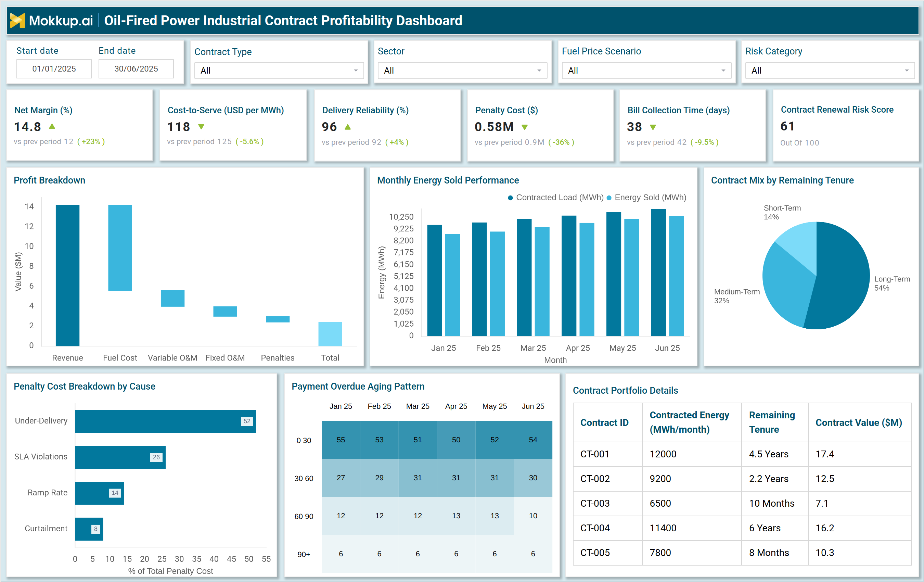The width and height of the screenshot is (924, 582).
Task: Click the Contract Renewal Risk Score 61
Action: [788, 126]
